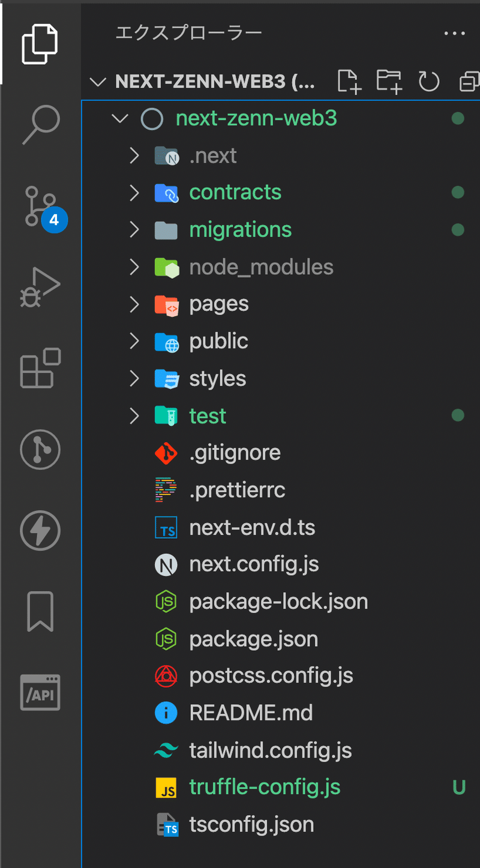480x868 pixels.
Task: Open the explorer more actions ellipsis
Action: 454,34
